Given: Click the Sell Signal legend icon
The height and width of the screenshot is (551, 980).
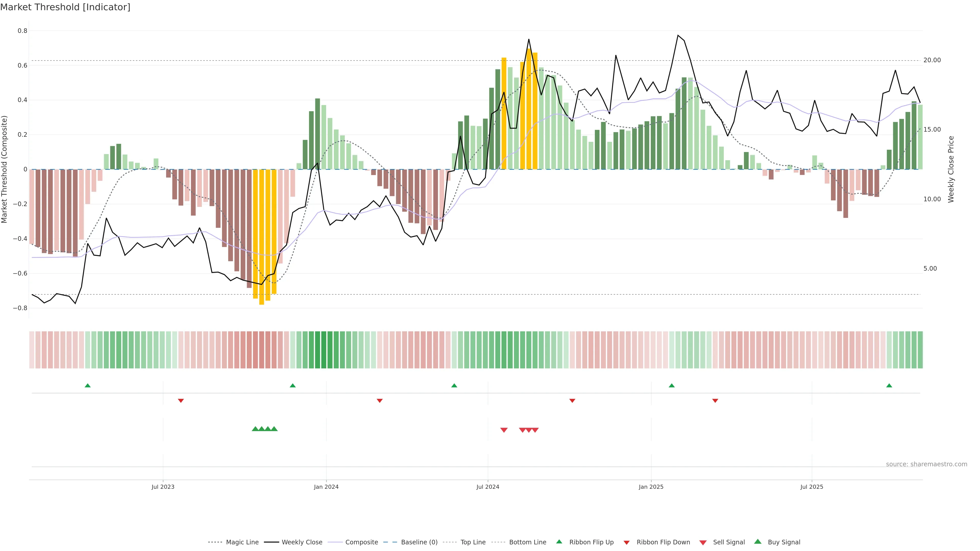Looking at the screenshot, I should pyautogui.click(x=703, y=543).
